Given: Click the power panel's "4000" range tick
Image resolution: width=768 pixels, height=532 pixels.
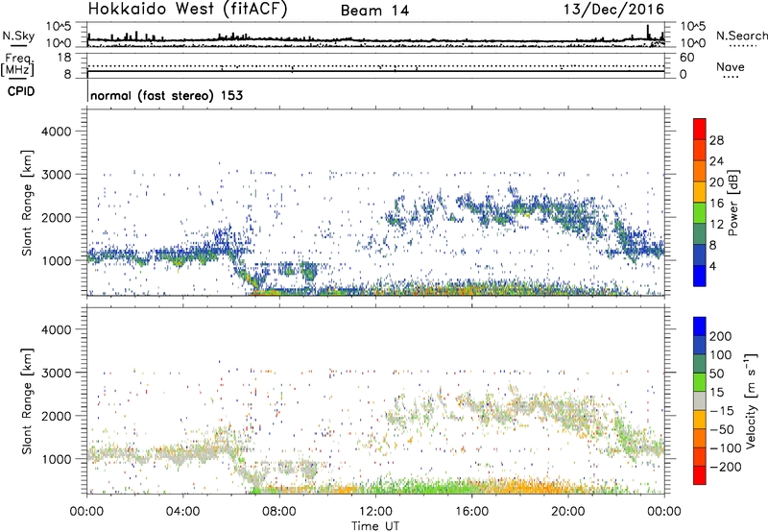Looking at the screenshot, I should click(x=57, y=132).
